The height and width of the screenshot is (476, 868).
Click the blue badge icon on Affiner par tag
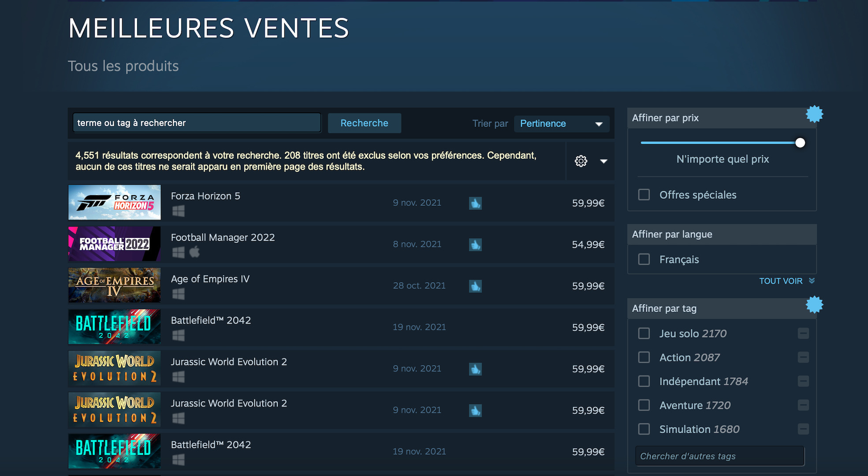tap(814, 305)
